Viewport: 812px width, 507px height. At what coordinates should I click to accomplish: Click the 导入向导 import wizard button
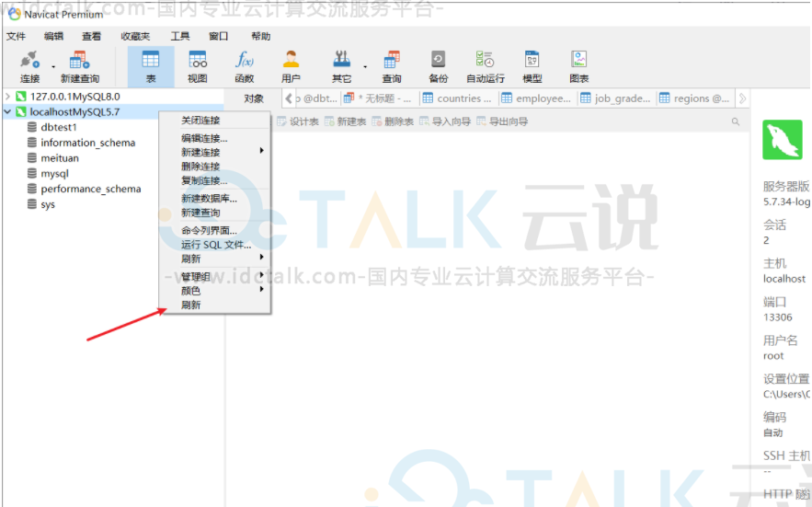click(445, 121)
